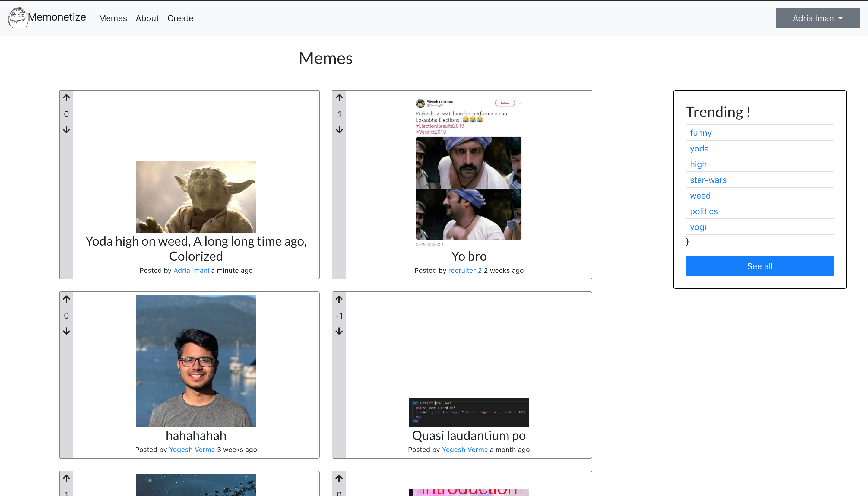
Task: Downvote the Yo bro meme
Action: coord(339,129)
